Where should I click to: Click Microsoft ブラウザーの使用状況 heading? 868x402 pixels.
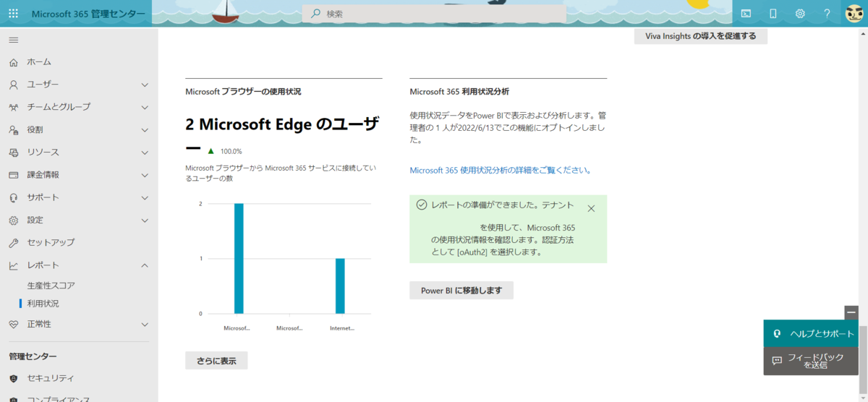coord(243,92)
